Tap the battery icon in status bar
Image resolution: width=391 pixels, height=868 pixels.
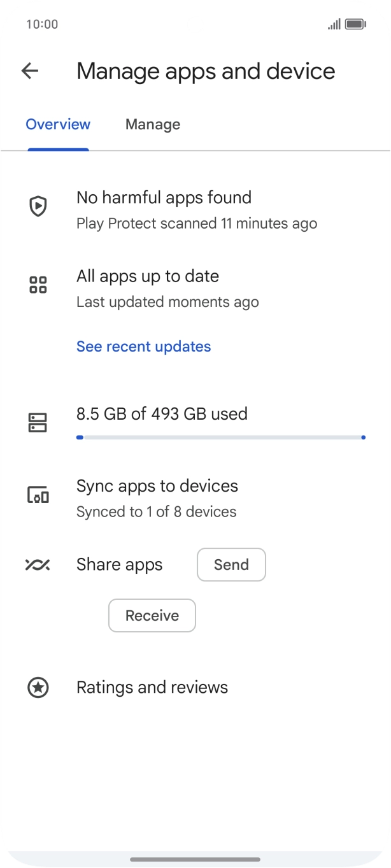point(355,24)
